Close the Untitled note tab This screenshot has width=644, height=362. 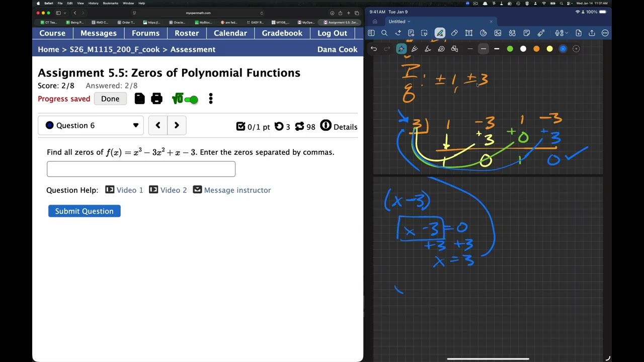click(491, 22)
